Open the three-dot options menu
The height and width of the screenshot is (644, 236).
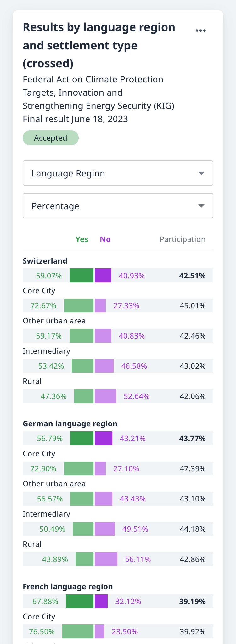click(200, 31)
